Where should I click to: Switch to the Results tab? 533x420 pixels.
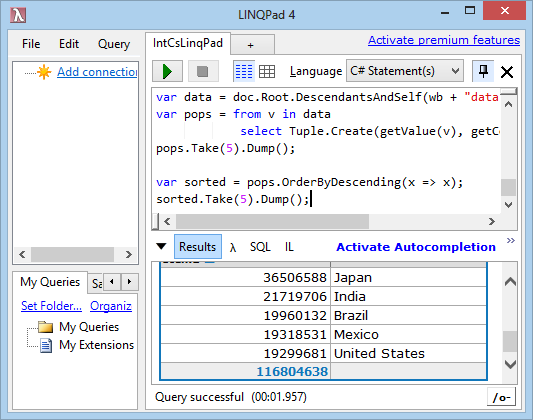coord(197,247)
